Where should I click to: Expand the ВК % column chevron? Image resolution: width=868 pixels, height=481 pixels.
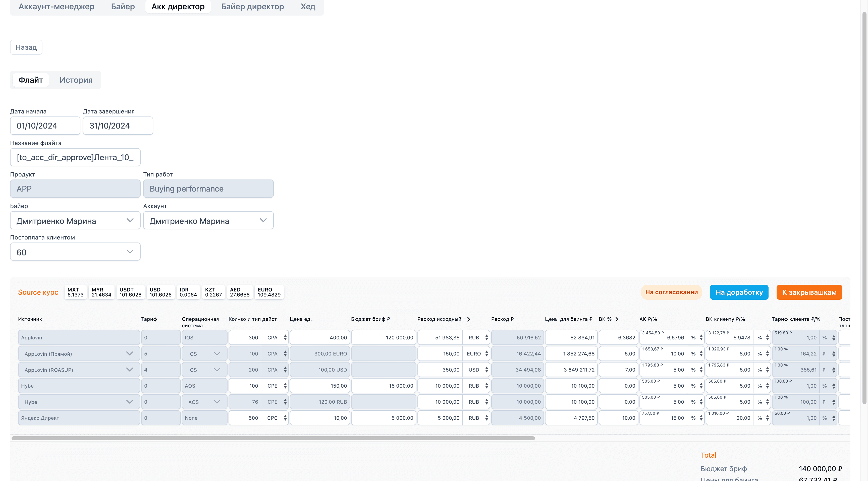617,319
